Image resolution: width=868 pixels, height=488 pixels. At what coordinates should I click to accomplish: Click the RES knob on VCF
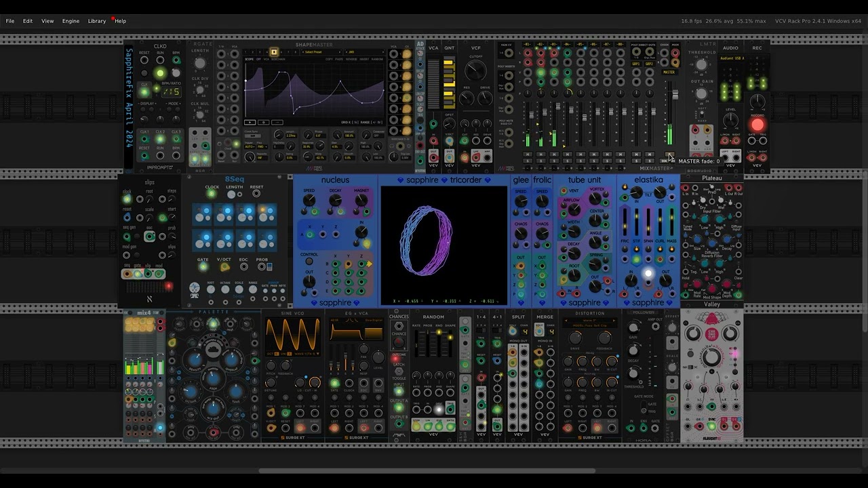click(467, 98)
